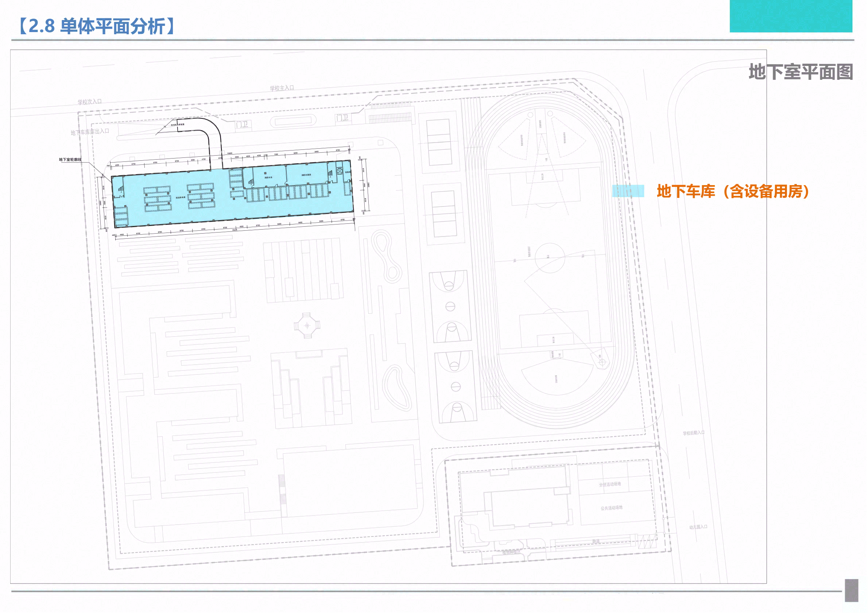This screenshot has width=868, height=613.
Task: Click the 消防水泵房 room label
Action: [x=306, y=175]
